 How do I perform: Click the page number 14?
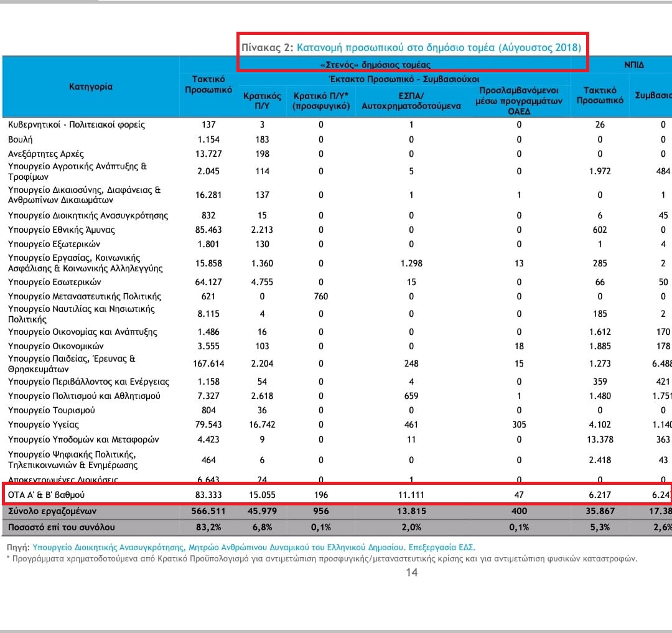411,573
